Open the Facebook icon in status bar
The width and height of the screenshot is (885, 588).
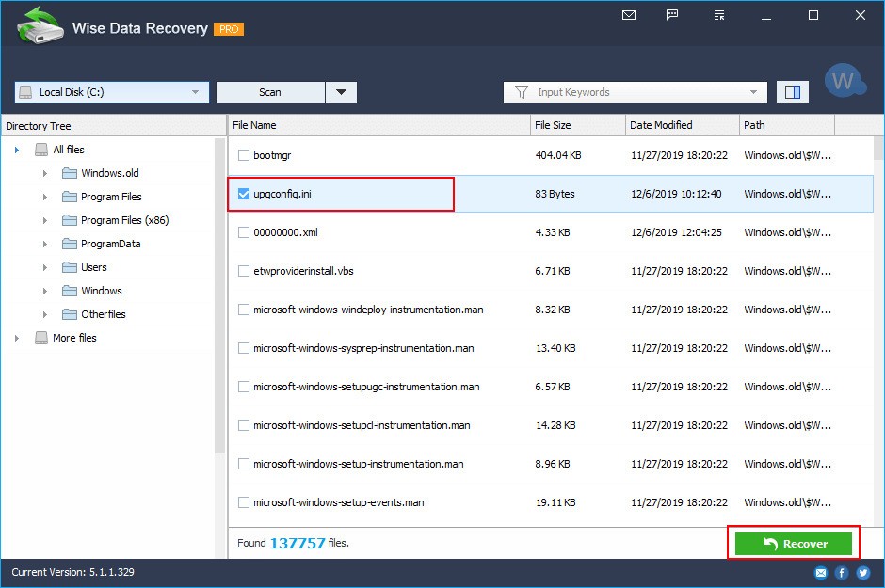[x=842, y=573]
